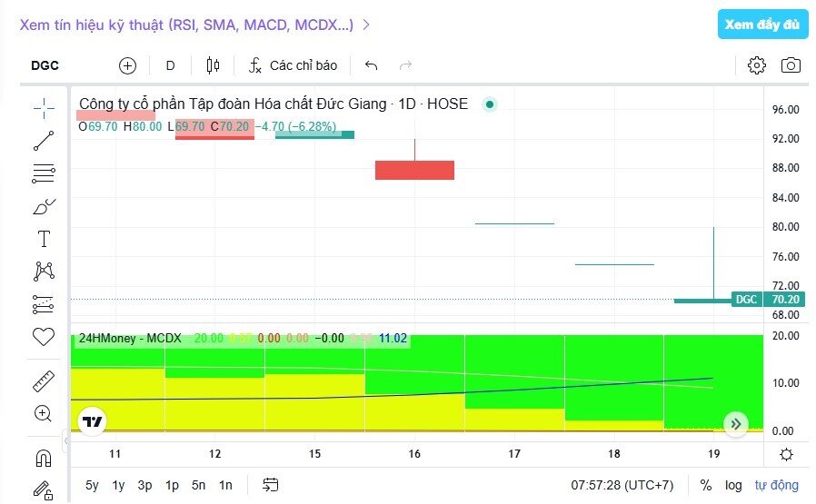Select the brush drawing tool

click(44, 206)
